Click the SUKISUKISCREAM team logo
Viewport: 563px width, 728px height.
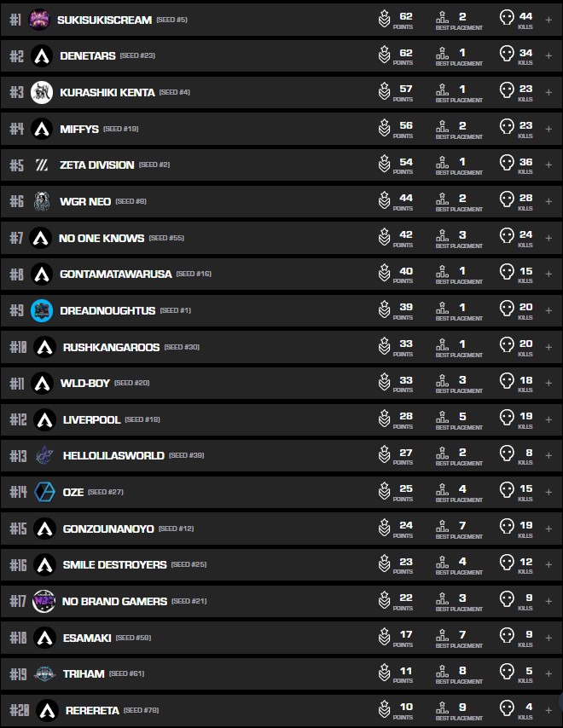(39, 19)
